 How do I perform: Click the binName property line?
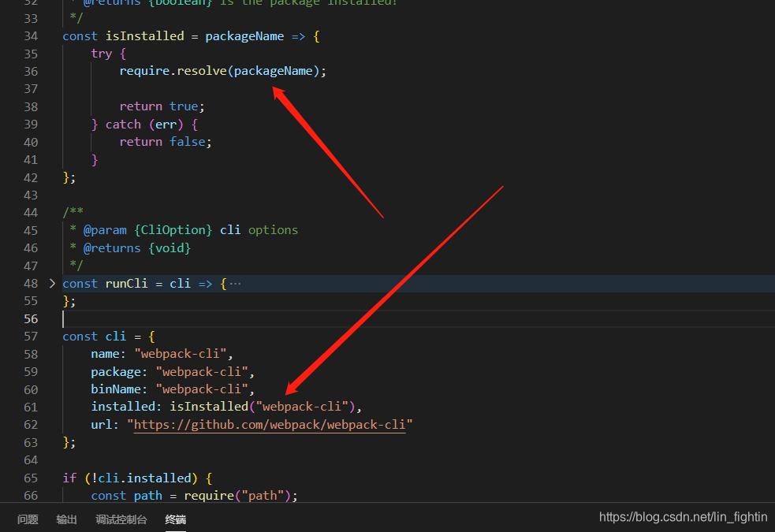point(173,389)
